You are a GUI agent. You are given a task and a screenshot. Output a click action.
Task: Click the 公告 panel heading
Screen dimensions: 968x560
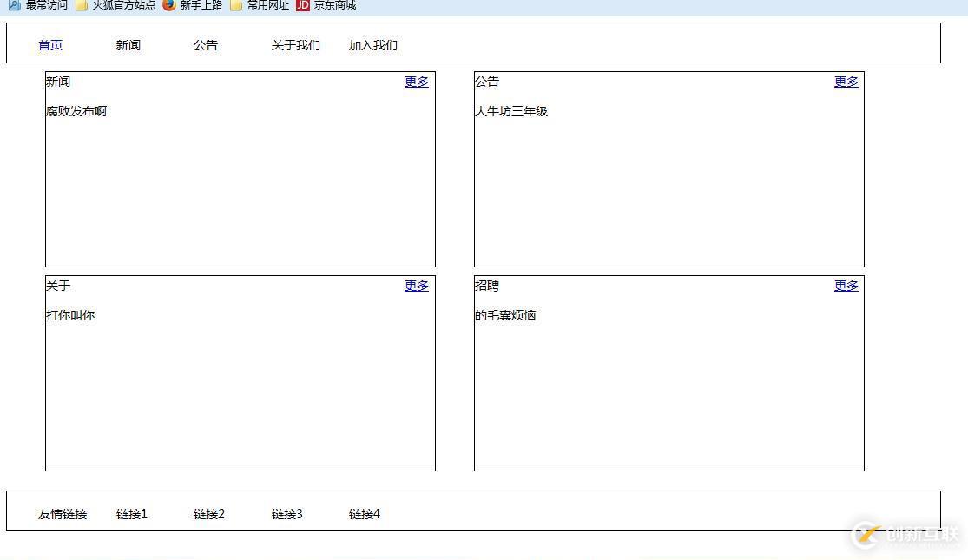tap(486, 82)
